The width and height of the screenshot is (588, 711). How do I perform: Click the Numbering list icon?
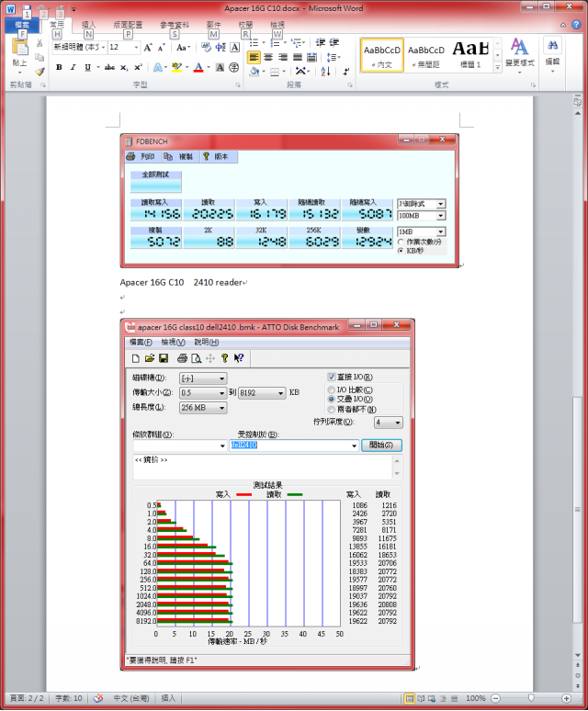(x=275, y=42)
